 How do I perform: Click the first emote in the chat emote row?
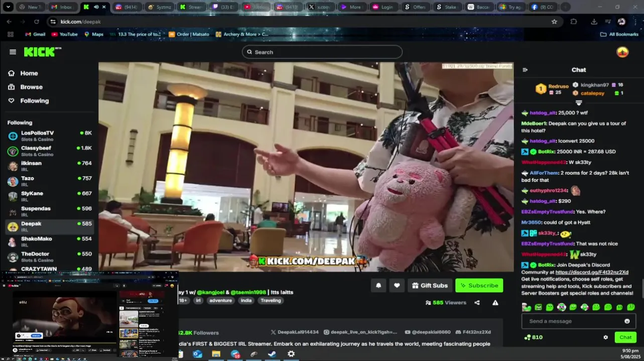click(x=526, y=307)
